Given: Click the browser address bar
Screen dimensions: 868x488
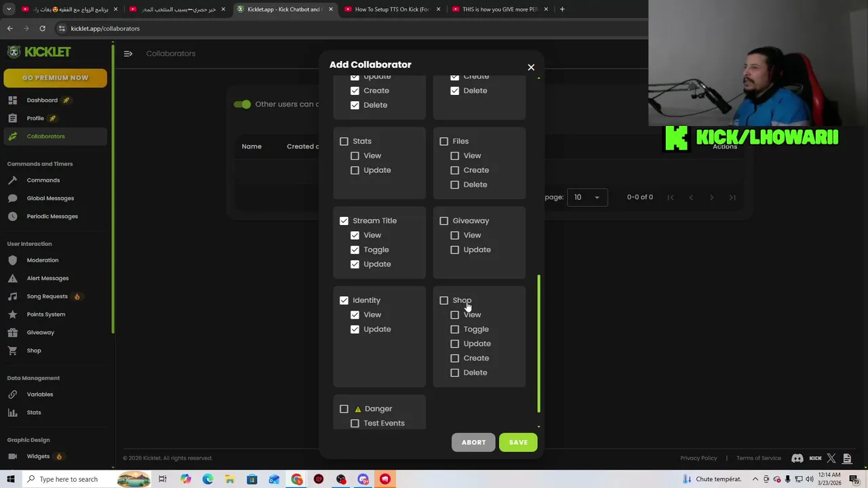Looking at the screenshot, I should pyautogui.click(x=349, y=28).
